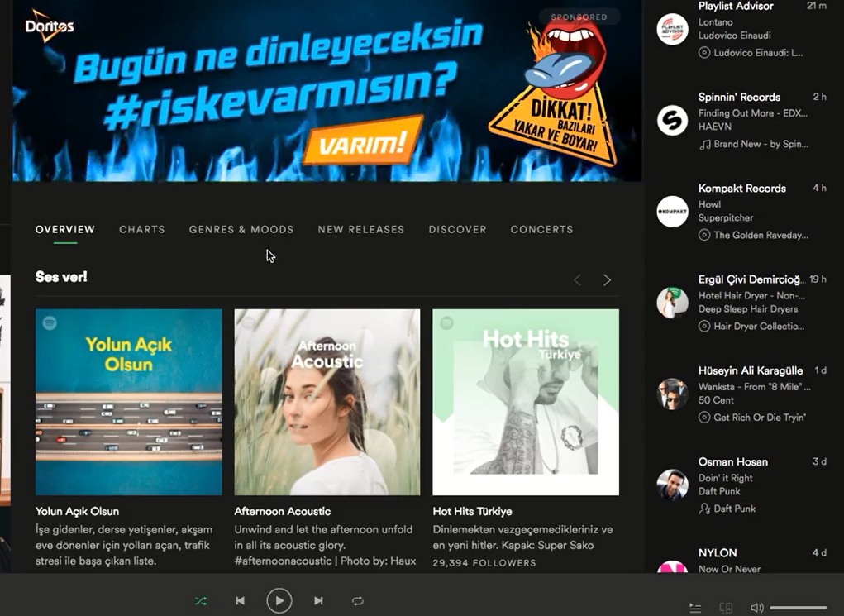Click the Kompakt Records profile avatar
The width and height of the screenshot is (844, 616).
(x=672, y=212)
